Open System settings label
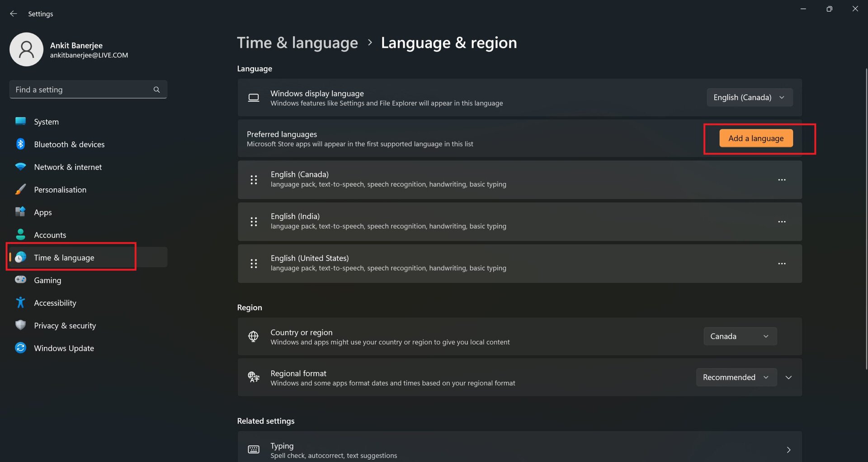 click(x=46, y=122)
